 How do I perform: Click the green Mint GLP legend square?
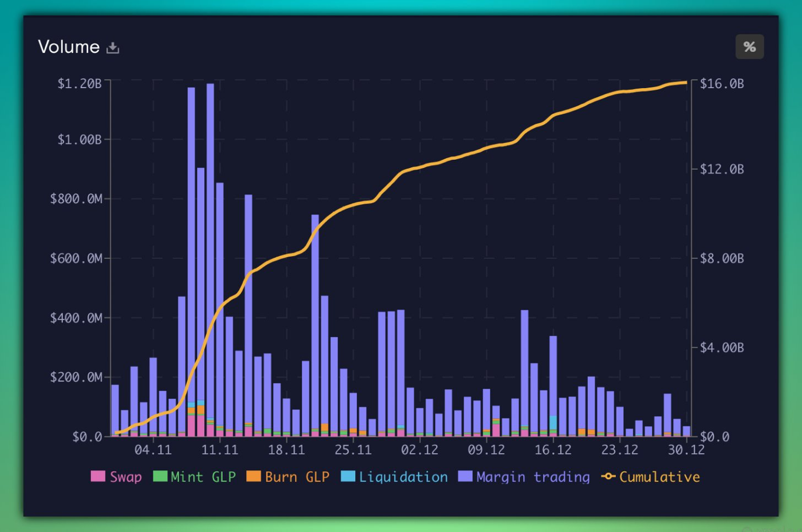160,477
